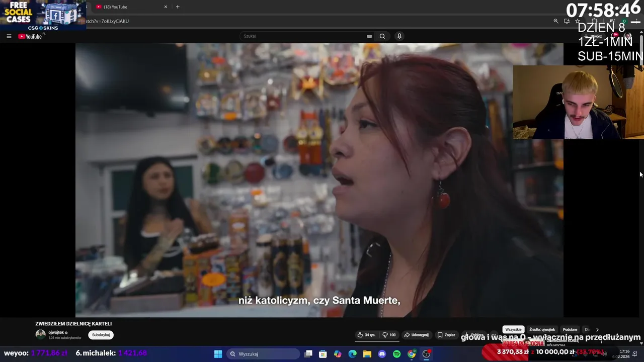
Task: Open Copilot from the taskbar
Action: click(338, 354)
